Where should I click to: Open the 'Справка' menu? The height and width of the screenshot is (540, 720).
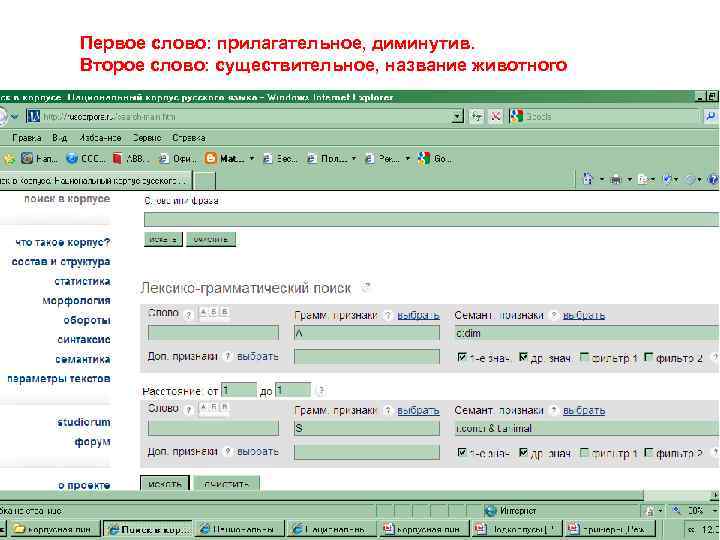click(189, 138)
